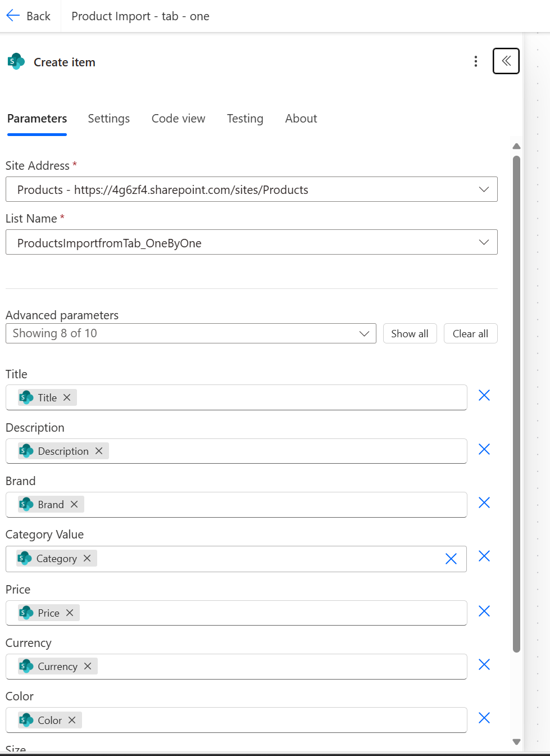Remove the Description dynamic content token
Image resolution: width=550 pixels, height=756 pixels.
tap(98, 451)
